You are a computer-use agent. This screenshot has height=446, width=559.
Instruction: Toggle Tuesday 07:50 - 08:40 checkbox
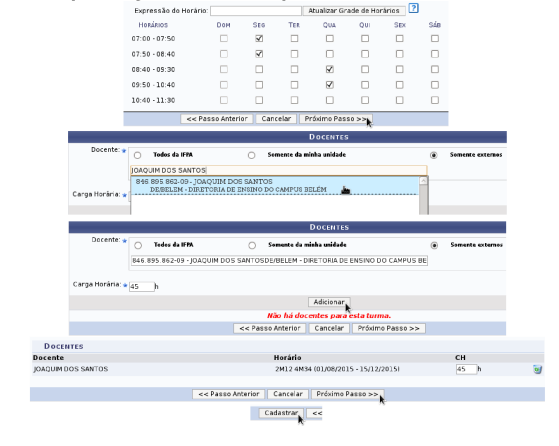tap(294, 54)
